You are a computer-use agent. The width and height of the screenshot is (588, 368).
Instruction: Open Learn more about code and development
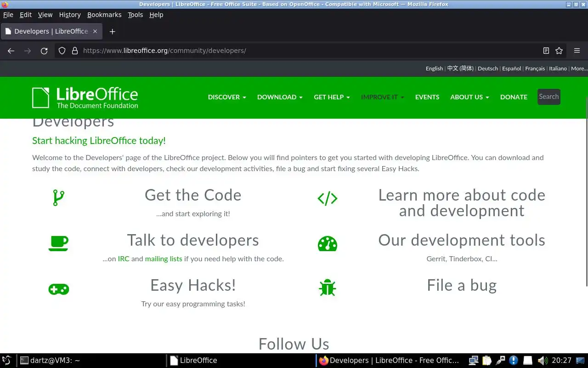click(x=462, y=203)
